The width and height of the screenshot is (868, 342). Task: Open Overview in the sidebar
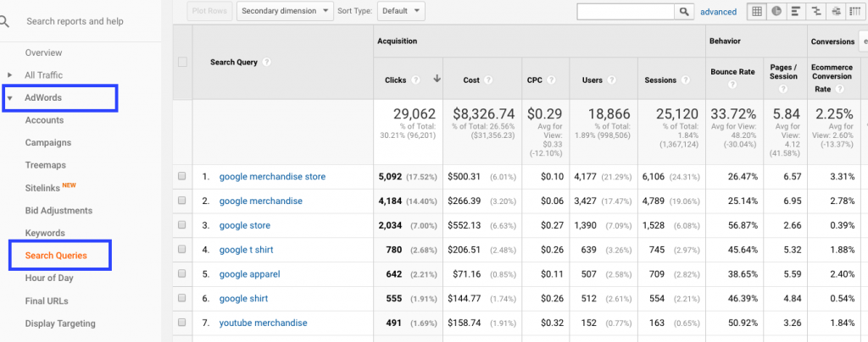(44, 52)
